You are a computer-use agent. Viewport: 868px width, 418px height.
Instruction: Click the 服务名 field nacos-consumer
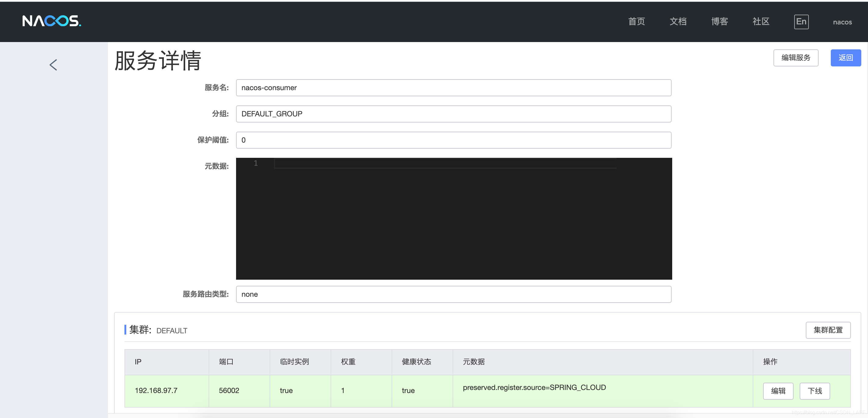454,88
